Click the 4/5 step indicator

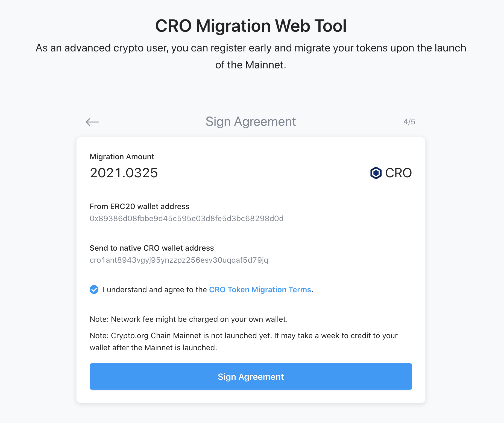(x=409, y=122)
